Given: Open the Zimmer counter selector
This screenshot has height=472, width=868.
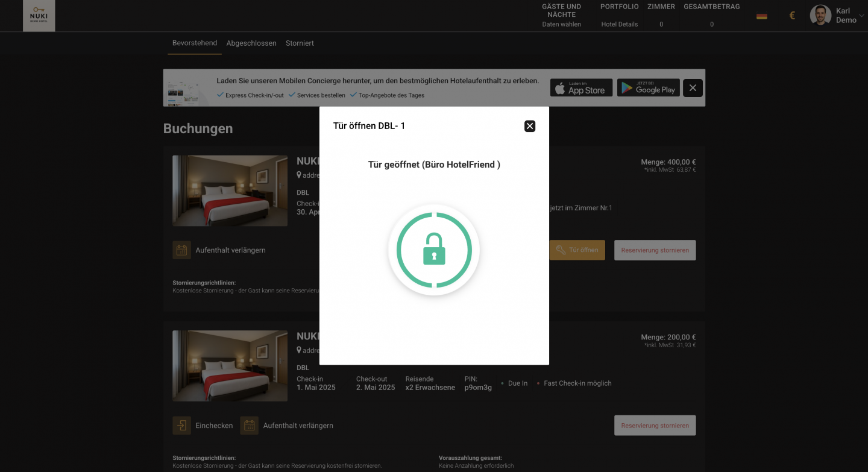Looking at the screenshot, I should coord(661,16).
